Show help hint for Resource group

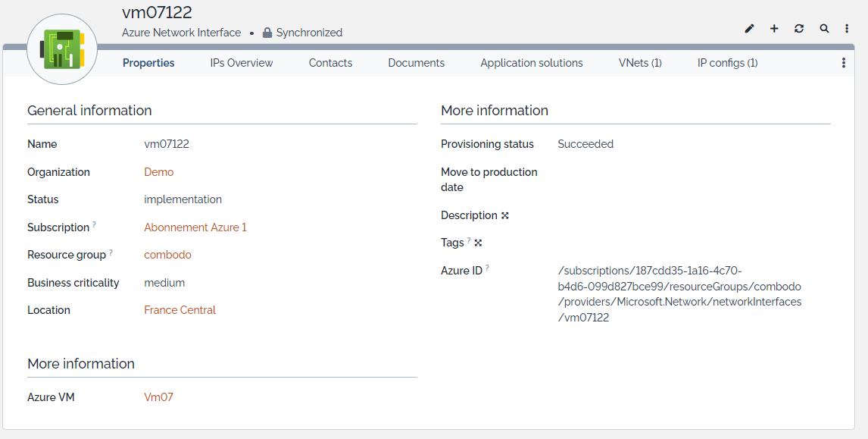pos(111,252)
